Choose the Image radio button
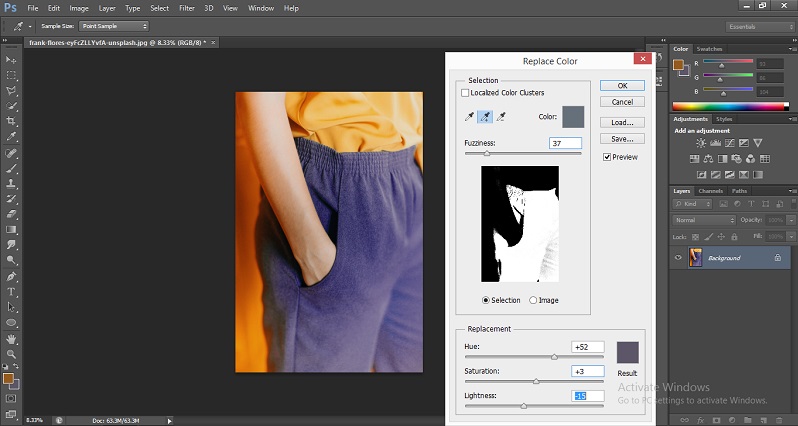 point(533,300)
